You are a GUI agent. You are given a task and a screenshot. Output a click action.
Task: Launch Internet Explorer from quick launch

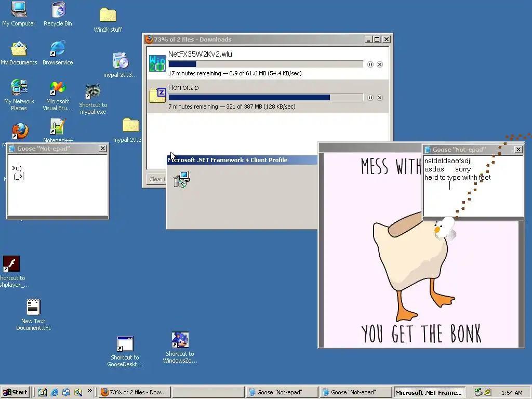coord(54,392)
